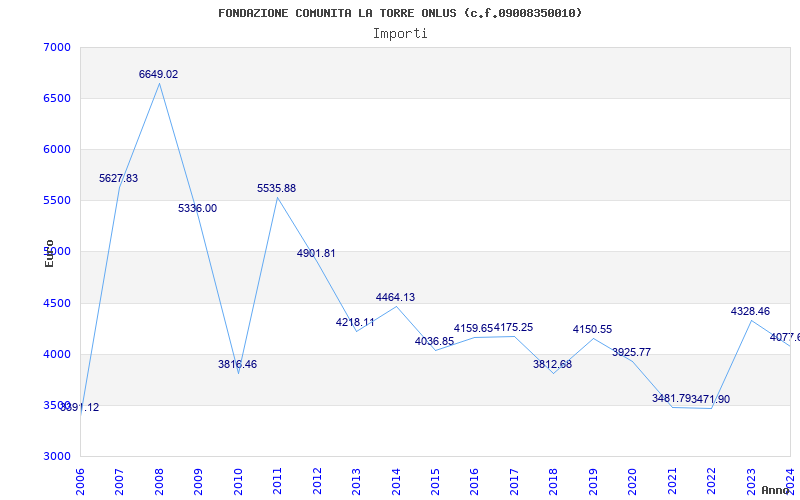This screenshot has height=500, width=800.
Task: Select the 3812.68 data label
Action: pos(553,364)
